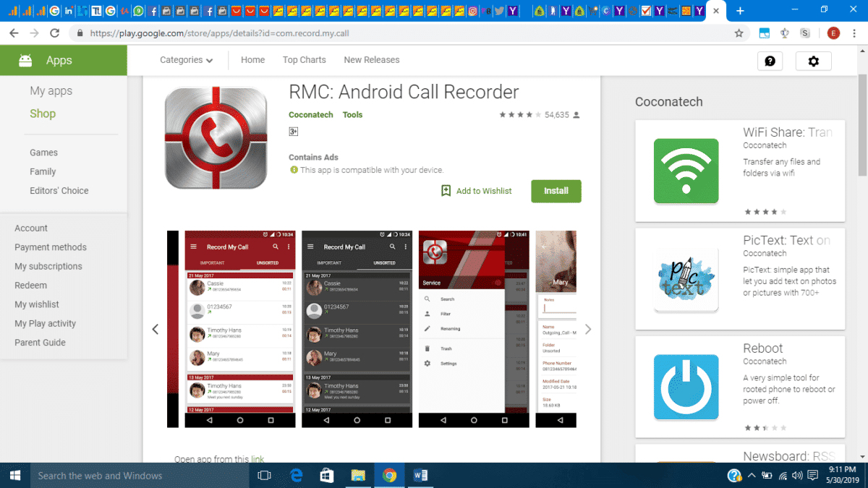This screenshot has width=868, height=488.
Task: Open My wishlist link
Action: coord(37,305)
